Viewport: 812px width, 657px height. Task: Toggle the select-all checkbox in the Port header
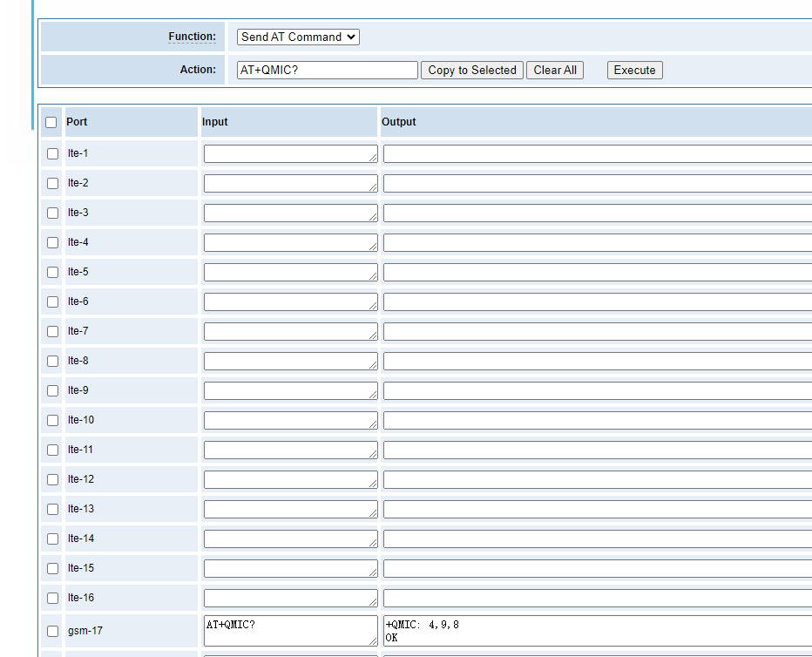(51, 122)
